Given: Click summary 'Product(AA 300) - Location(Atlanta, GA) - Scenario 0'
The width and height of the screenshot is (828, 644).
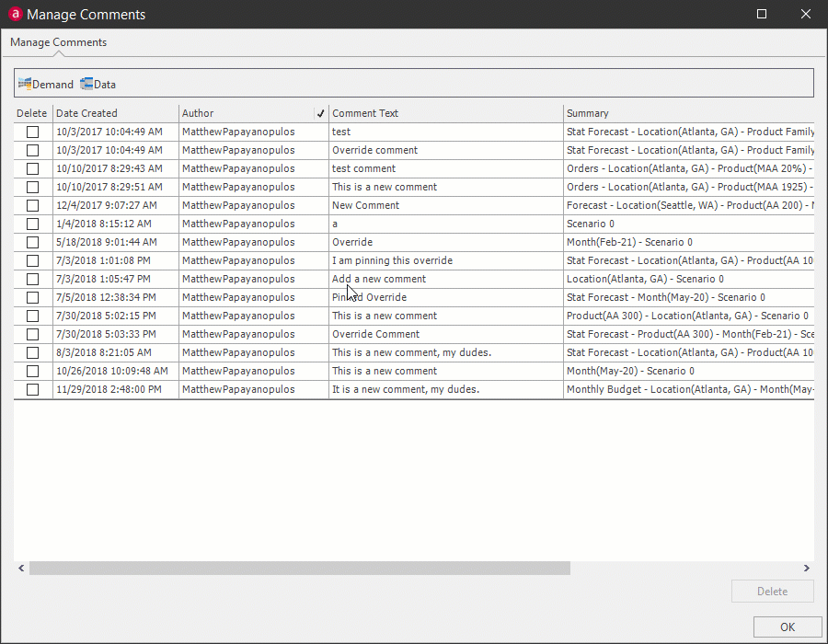Looking at the screenshot, I should [x=688, y=316].
